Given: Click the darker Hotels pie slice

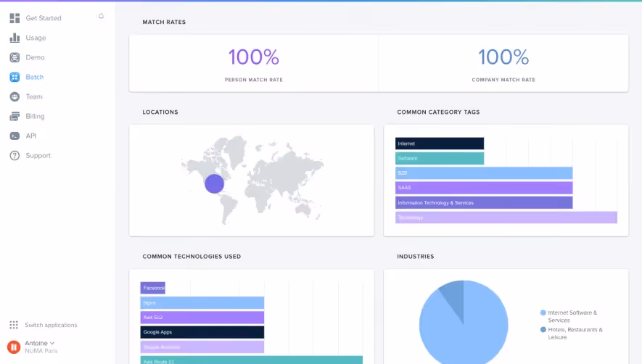Looking at the screenshot, I should 454,297.
